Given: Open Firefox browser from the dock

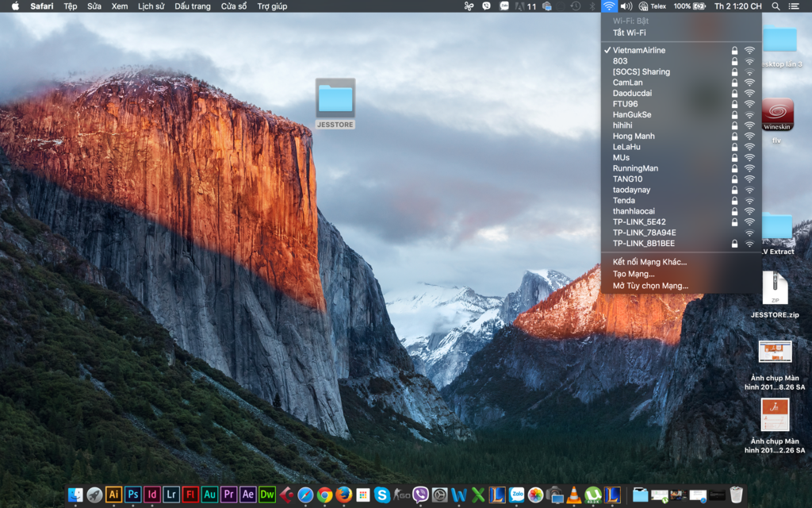Looking at the screenshot, I should [343, 495].
